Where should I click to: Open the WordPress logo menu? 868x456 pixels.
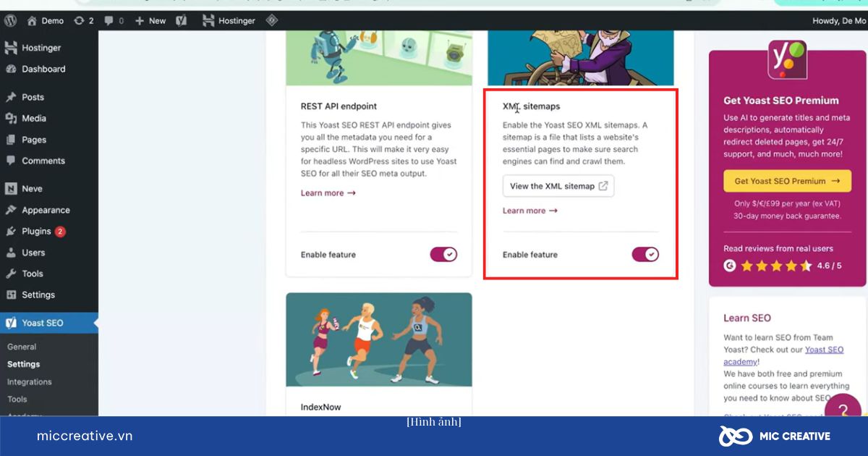coord(10,20)
